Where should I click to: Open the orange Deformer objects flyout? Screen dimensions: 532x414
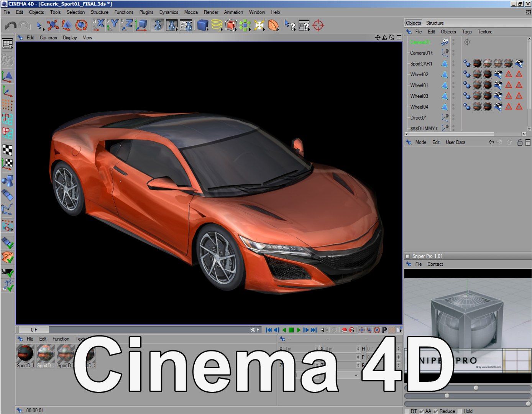point(273,25)
